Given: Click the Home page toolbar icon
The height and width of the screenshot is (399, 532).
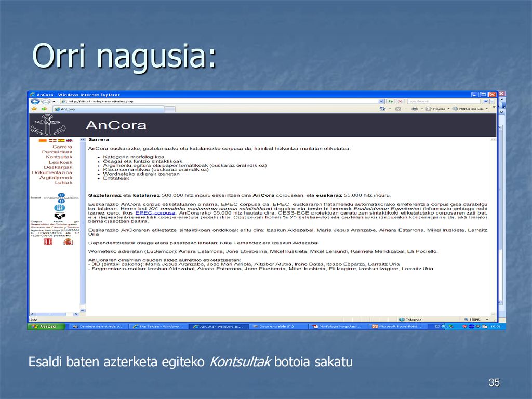Looking at the screenshot, I should pyautogui.click(x=382, y=109).
